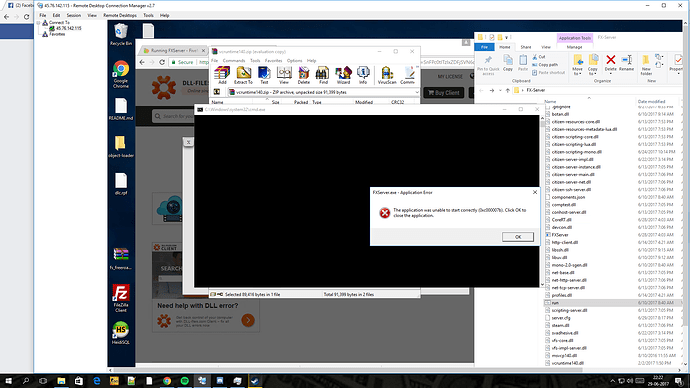Open the FileZilla Client desktop icon
This screenshot has width=690, height=388.
tap(121, 298)
